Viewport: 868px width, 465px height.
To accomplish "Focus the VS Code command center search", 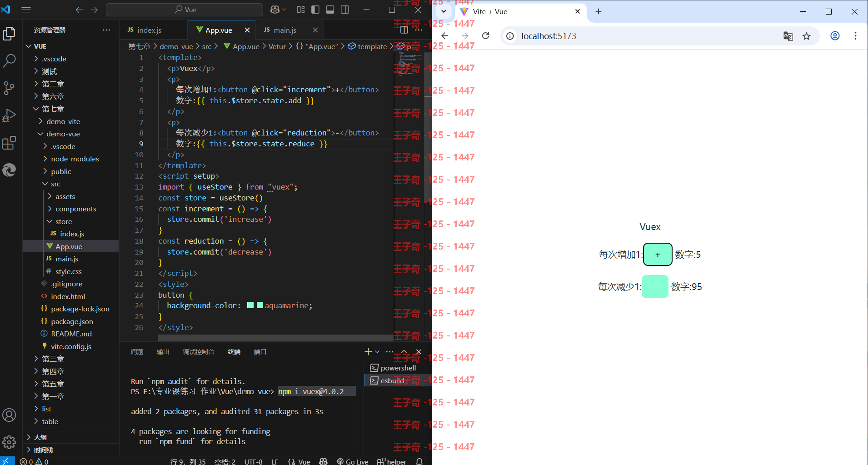I will 185,10.
